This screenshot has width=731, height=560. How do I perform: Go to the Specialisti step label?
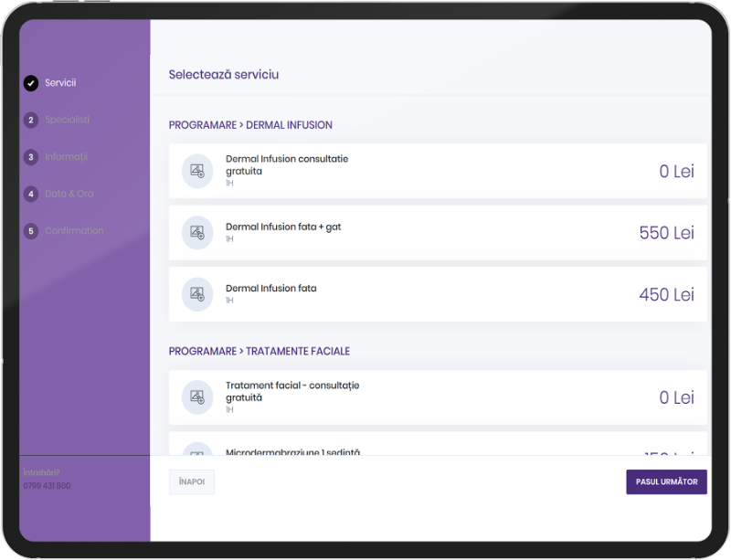click(67, 120)
